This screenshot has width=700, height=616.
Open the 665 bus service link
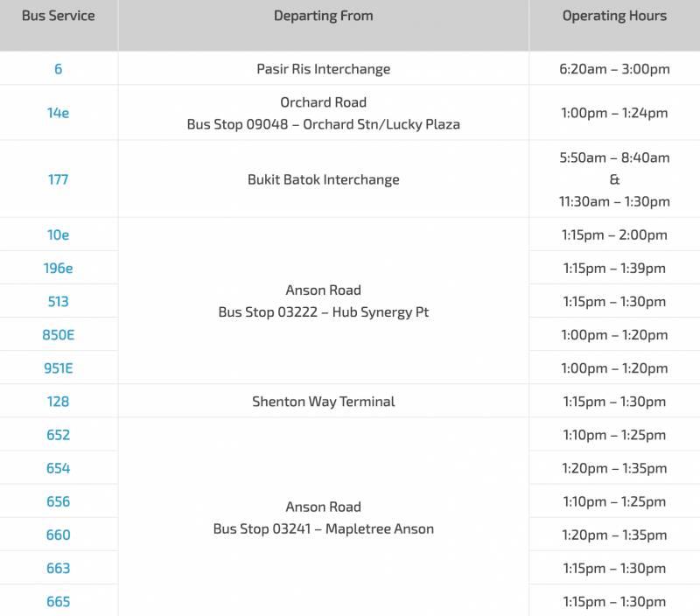click(x=58, y=601)
